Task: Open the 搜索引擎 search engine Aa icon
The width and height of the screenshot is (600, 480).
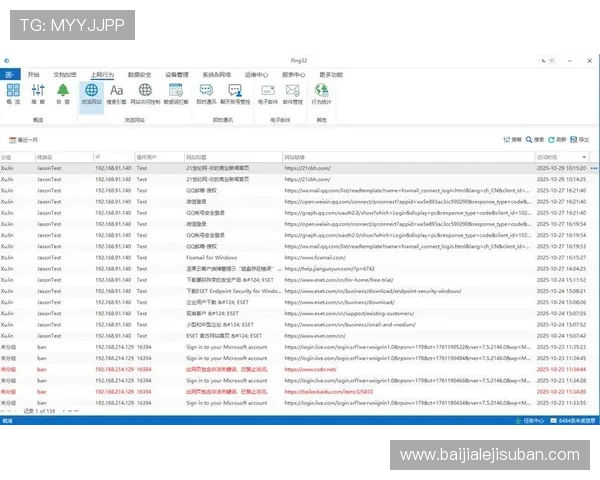Action: pyautogui.click(x=116, y=94)
